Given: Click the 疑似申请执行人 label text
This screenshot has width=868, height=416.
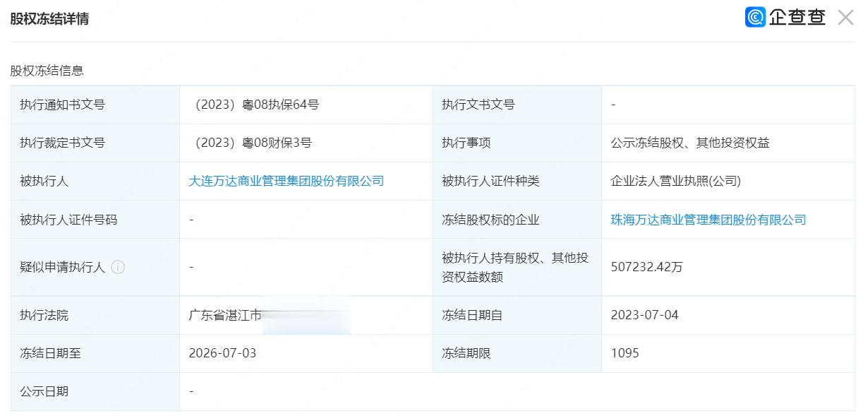Looking at the screenshot, I should [63, 267].
